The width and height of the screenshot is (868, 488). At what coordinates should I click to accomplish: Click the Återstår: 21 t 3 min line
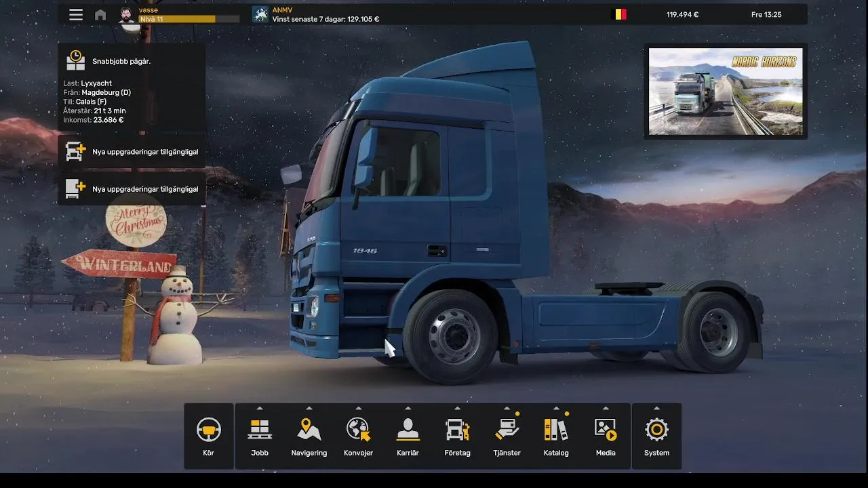point(94,110)
